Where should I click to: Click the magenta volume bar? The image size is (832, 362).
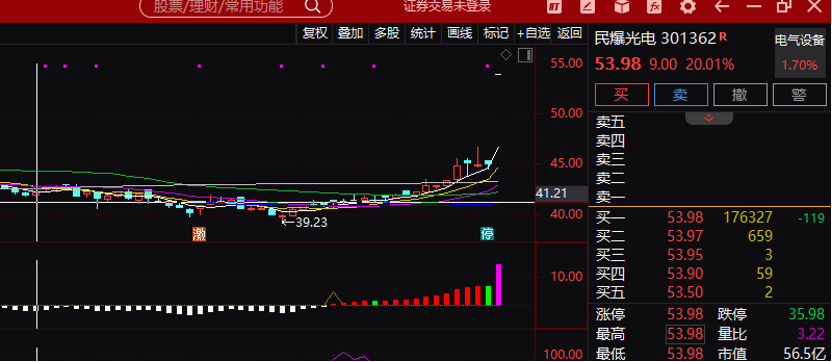point(499,285)
